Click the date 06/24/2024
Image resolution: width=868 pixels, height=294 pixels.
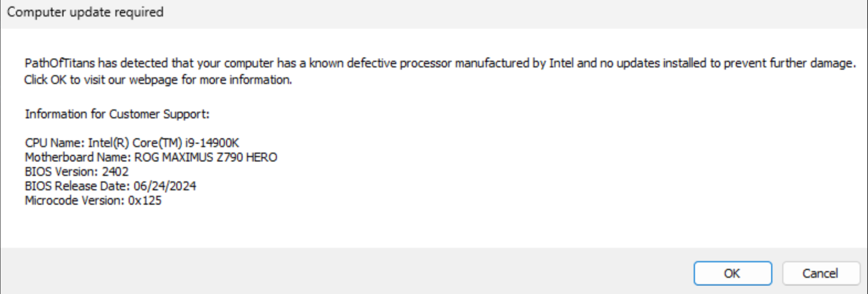(x=165, y=186)
